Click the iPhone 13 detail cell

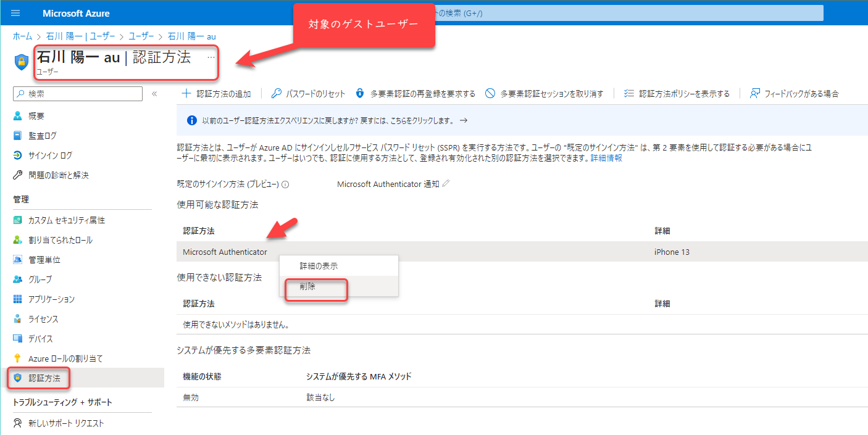(672, 252)
